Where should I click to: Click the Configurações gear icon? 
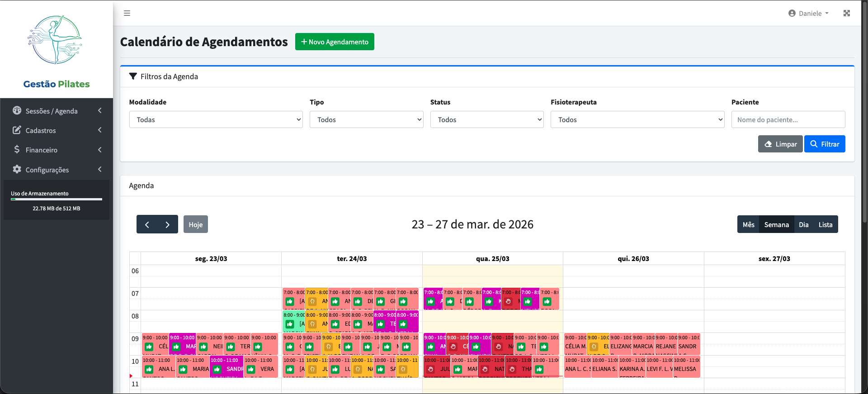(17, 170)
